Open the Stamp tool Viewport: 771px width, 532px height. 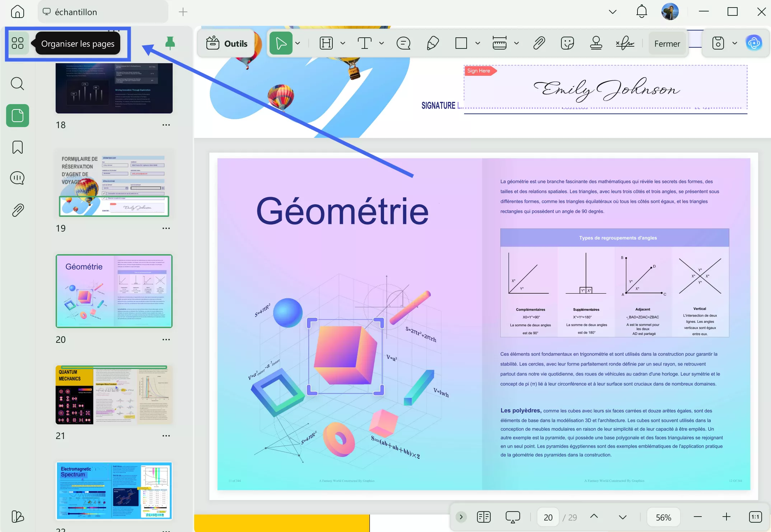point(596,43)
